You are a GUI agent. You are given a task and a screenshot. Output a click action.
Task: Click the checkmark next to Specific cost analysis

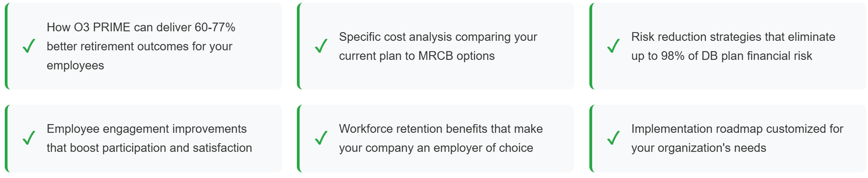(321, 46)
